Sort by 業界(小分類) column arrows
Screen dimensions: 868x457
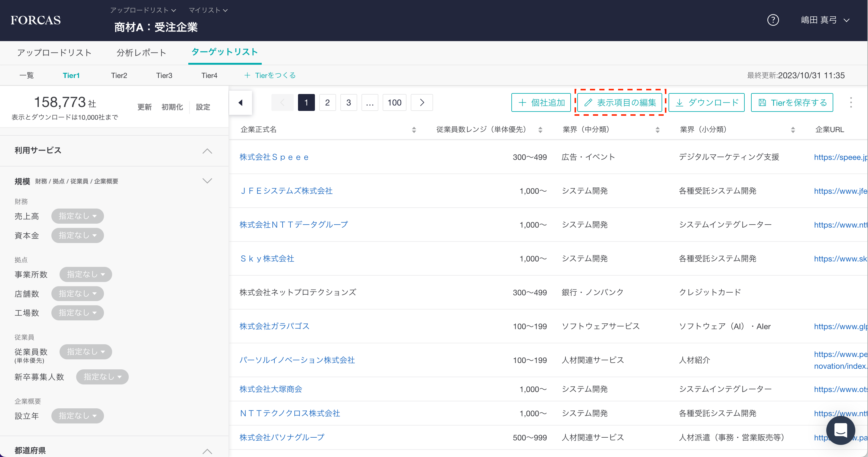point(792,130)
